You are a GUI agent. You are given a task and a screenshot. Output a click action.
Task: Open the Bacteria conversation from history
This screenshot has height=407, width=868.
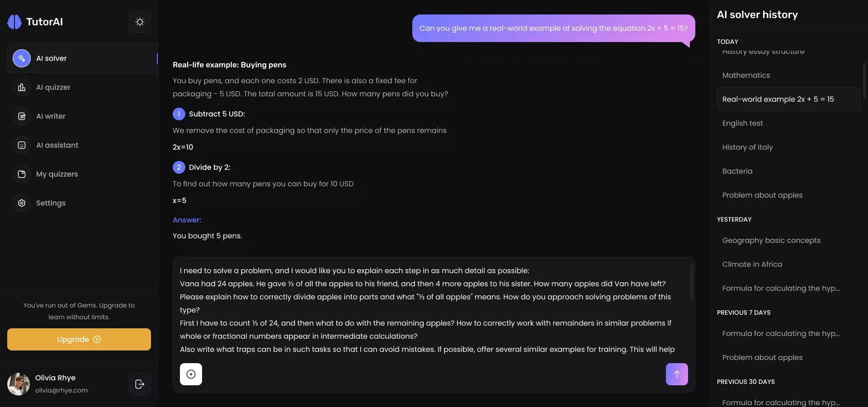pyautogui.click(x=737, y=171)
